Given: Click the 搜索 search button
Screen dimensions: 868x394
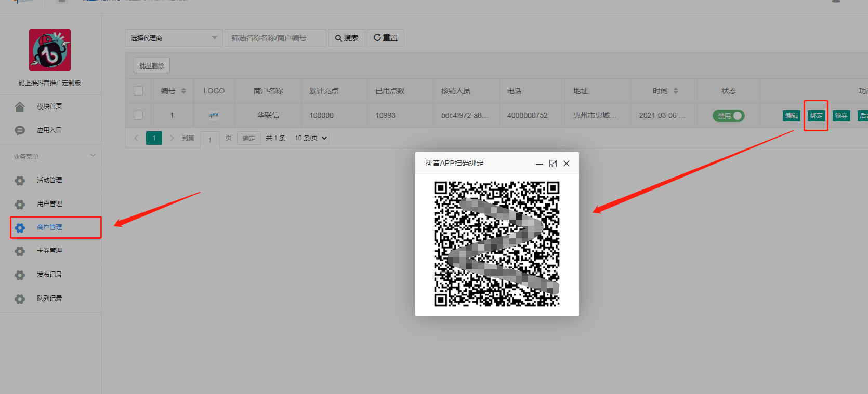Looking at the screenshot, I should coord(347,38).
